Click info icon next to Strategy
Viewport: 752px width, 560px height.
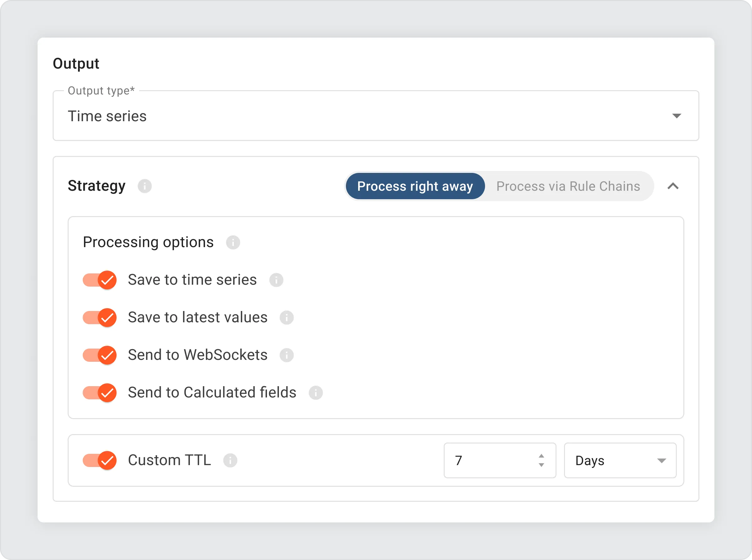145,186
